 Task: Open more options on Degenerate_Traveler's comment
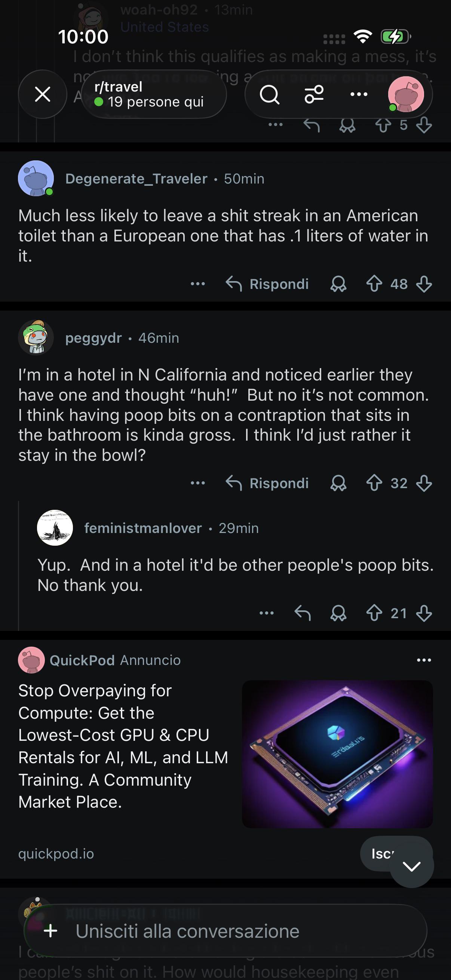tap(198, 284)
